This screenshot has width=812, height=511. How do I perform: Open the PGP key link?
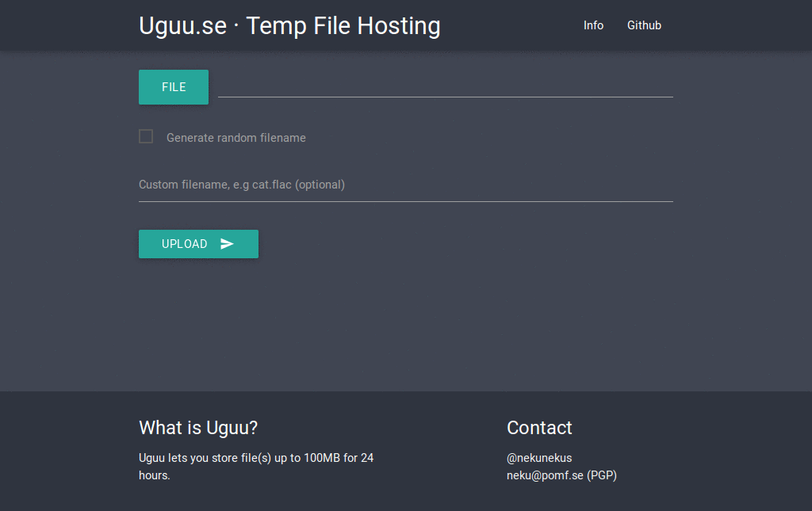pyautogui.click(x=601, y=475)
